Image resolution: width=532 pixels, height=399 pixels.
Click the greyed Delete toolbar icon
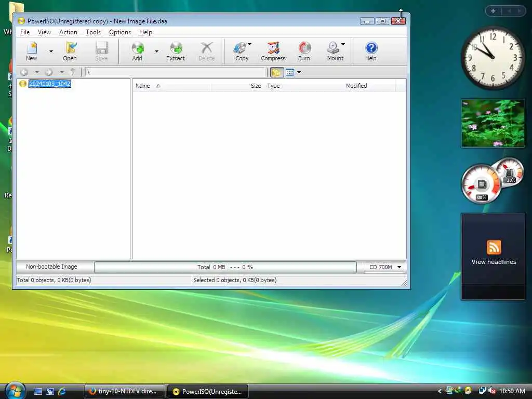(x=206, y=51)
